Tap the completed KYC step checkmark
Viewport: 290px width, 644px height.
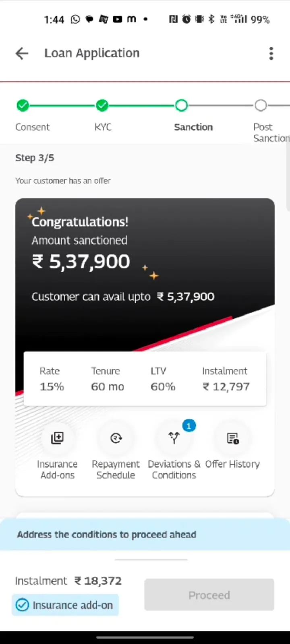102,105
